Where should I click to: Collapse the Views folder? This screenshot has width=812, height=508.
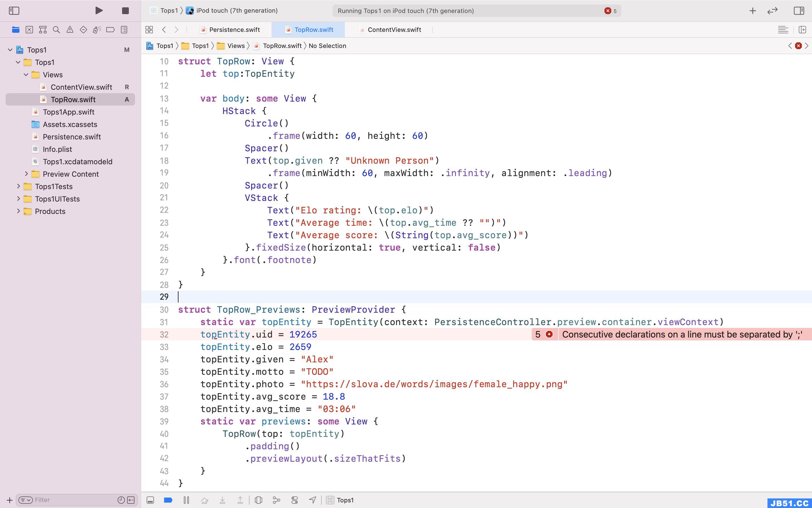[x=26, y=75]
